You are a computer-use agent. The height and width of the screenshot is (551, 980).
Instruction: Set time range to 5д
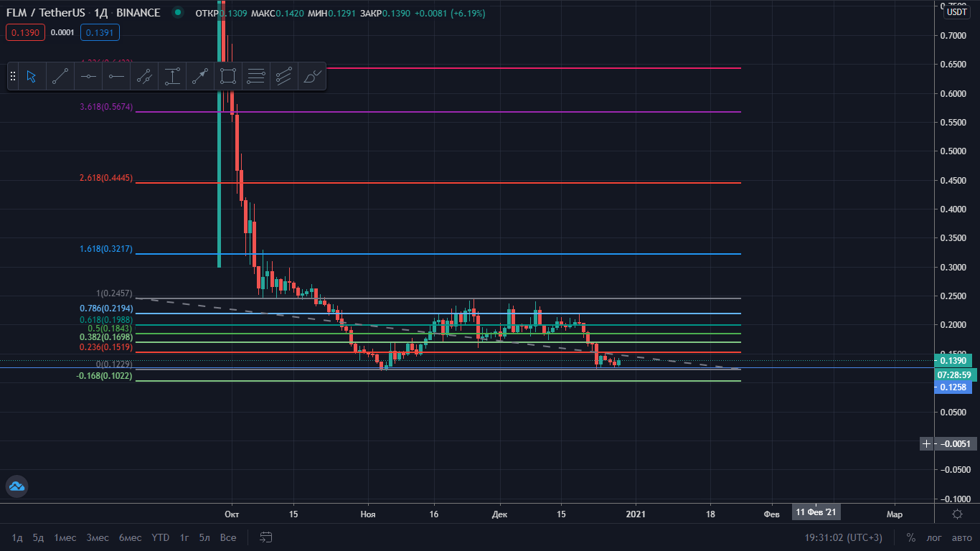(38, 537)
